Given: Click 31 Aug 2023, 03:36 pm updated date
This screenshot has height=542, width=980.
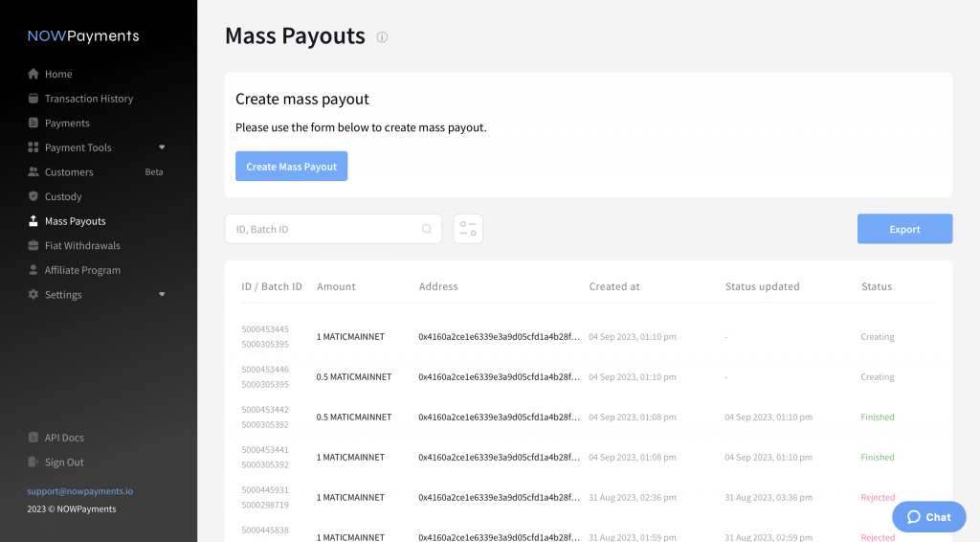Looking at the screenshot, I should (768, 498).
